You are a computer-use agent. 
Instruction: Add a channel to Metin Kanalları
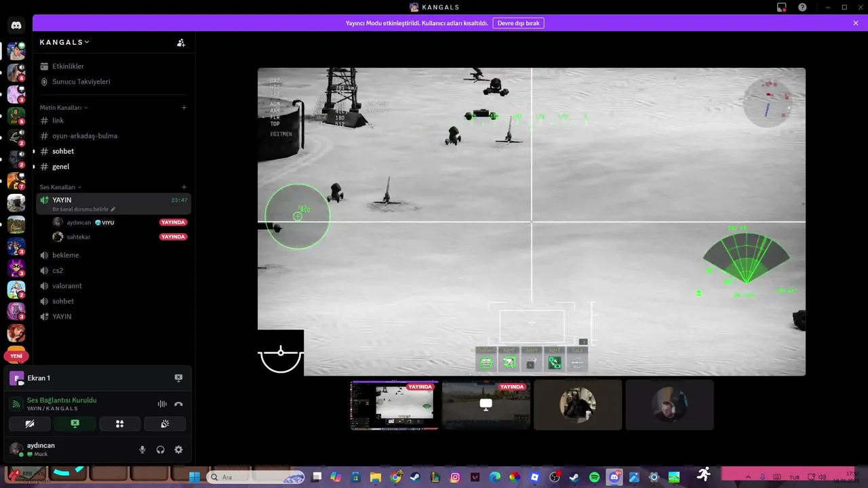[184, 108]
